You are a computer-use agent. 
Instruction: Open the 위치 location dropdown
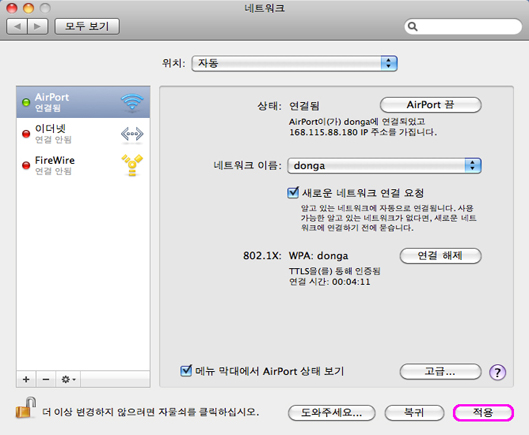[295, 63]
